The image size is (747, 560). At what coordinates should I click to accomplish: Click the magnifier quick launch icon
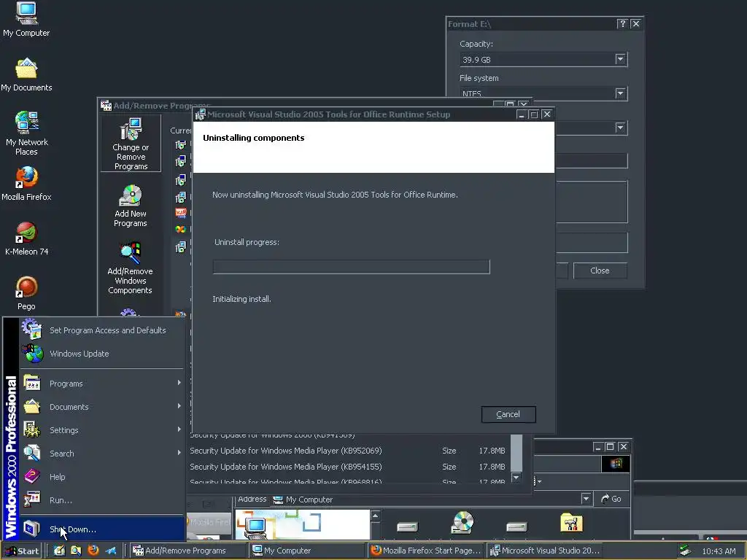pyautogui.click(x=76, y=551)
